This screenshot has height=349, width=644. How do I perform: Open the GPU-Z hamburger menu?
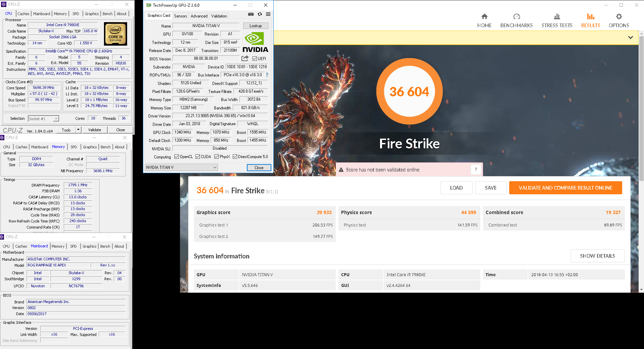[x=268, y=14]
